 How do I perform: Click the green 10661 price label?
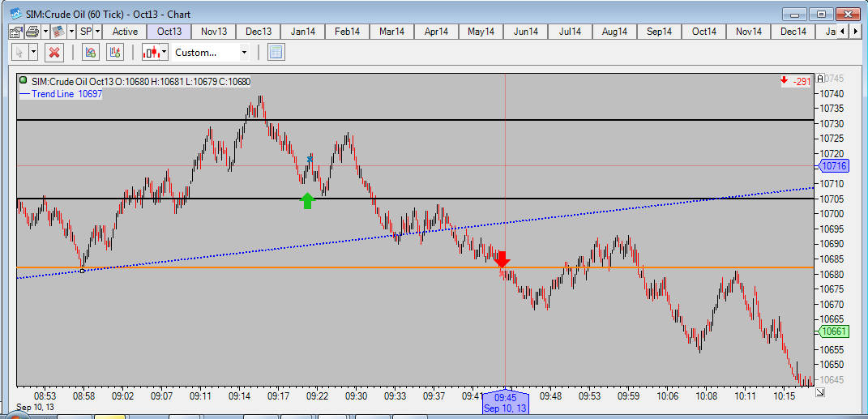832,331
